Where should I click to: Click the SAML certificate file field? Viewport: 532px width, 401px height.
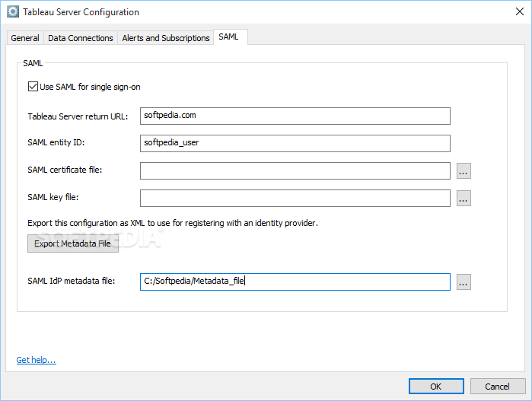[295, 170]
